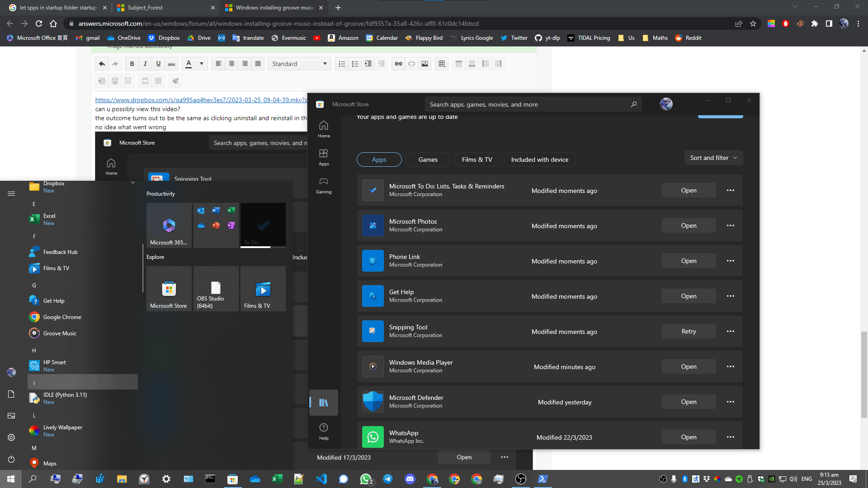Open the Library icon in Store sidebar
The height and width of the screenshot is (488, 868).
tap(324, 402)
